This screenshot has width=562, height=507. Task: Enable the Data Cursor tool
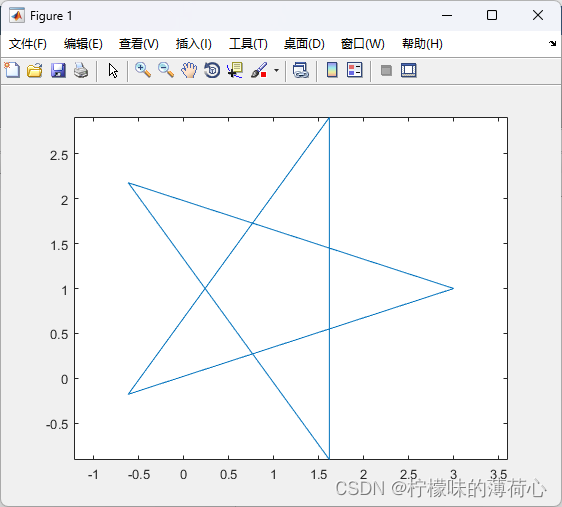point(235,70)
